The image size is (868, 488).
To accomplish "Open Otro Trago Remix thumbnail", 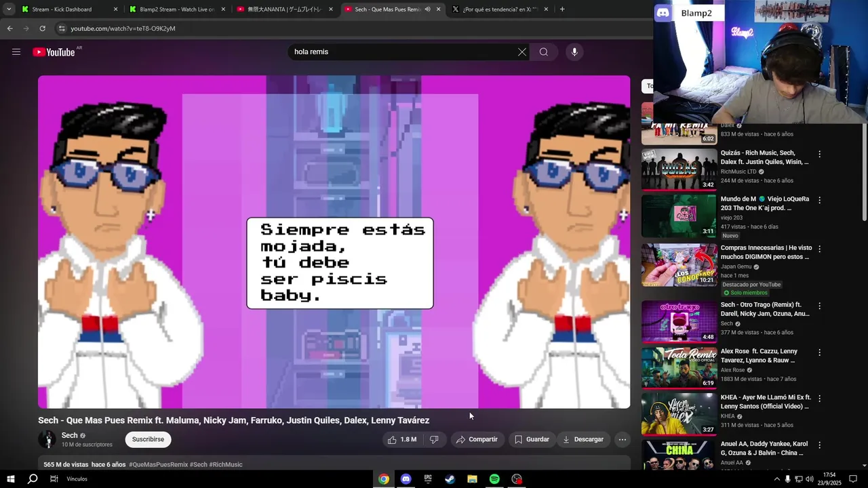I will coord(679,322).
